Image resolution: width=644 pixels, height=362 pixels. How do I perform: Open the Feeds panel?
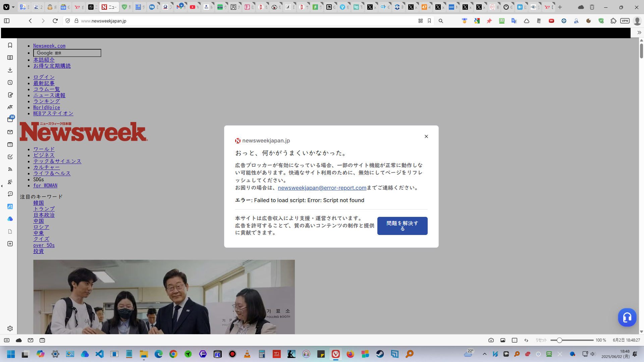tap(10, 169)
